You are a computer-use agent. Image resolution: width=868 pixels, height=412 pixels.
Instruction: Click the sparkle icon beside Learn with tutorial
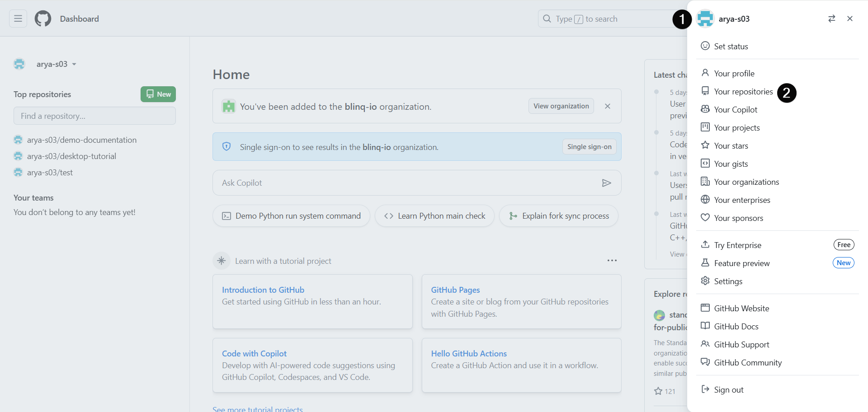point(222,261)
